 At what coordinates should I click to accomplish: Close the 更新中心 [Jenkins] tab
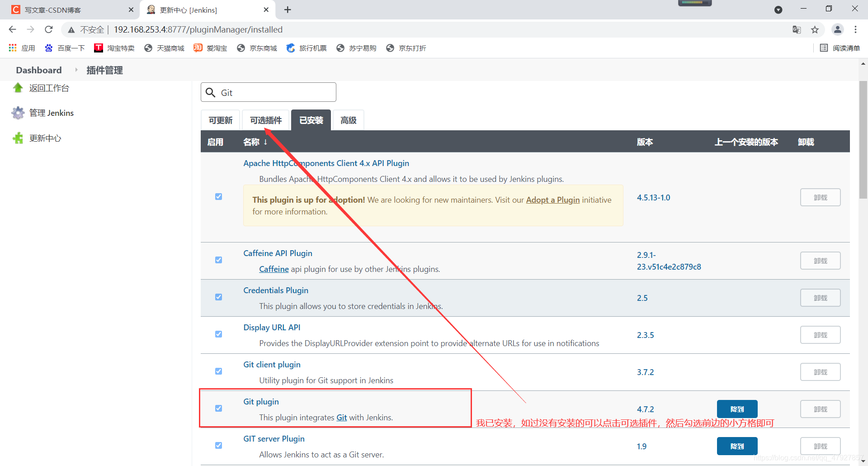tap(266, 10)
